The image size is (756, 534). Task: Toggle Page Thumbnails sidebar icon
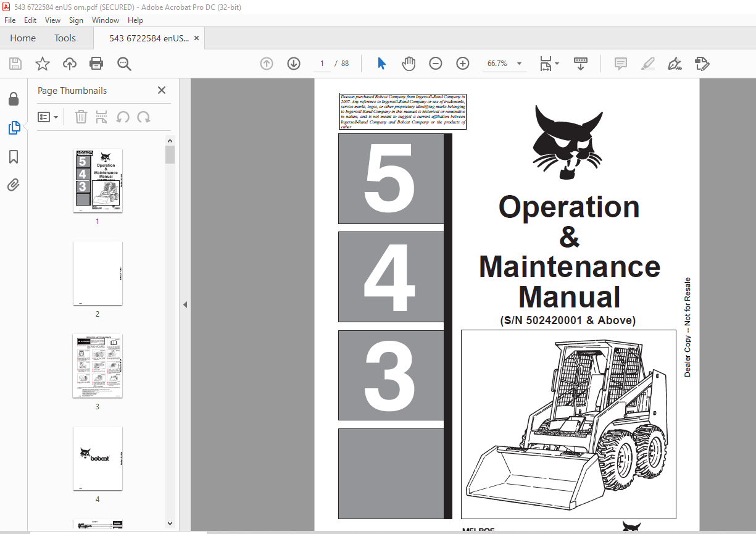(x=14, y=128)
